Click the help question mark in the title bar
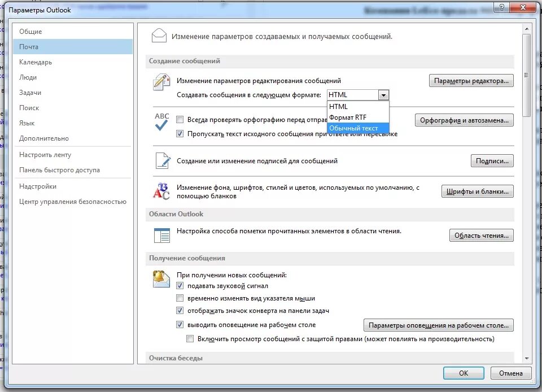Image resolution: width=542 pixels, height=392 pixels. 501,7
